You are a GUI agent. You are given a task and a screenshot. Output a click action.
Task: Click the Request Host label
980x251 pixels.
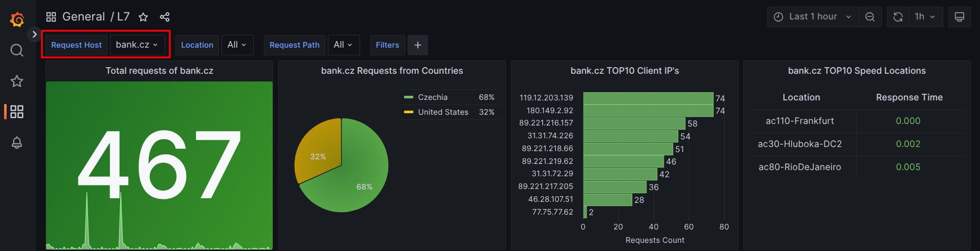[x=76, y=45]
